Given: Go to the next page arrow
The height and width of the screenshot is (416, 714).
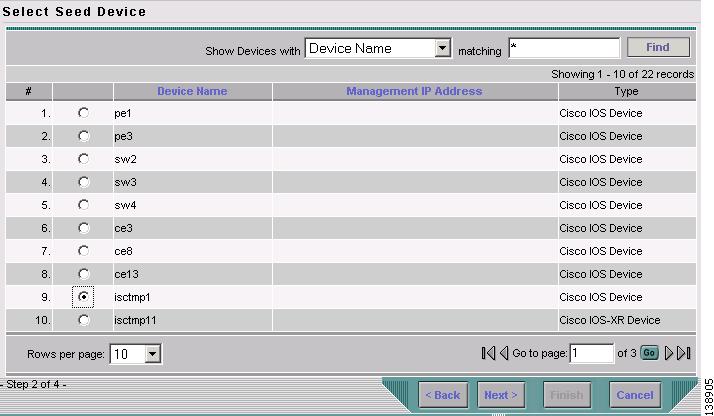Looking at the screenshot, I should pyautogui.click(x=668, y=353).
